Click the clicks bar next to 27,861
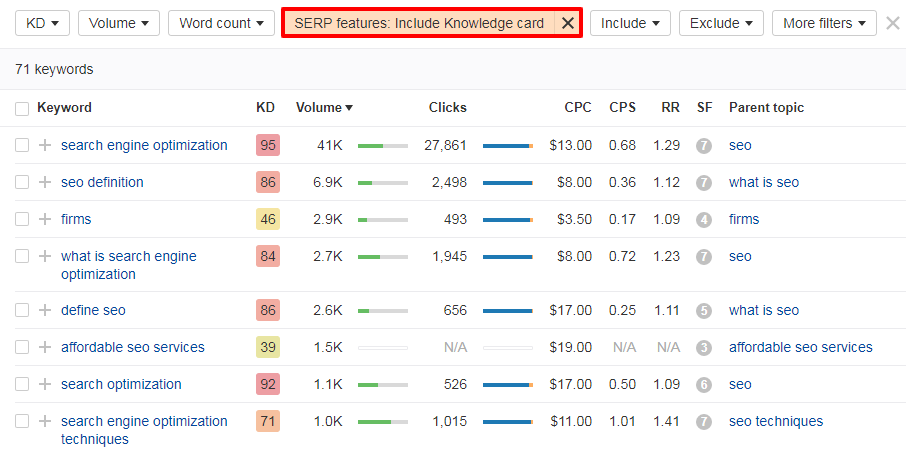This screenshot has height=454, width=906. [x=508, y=146]
